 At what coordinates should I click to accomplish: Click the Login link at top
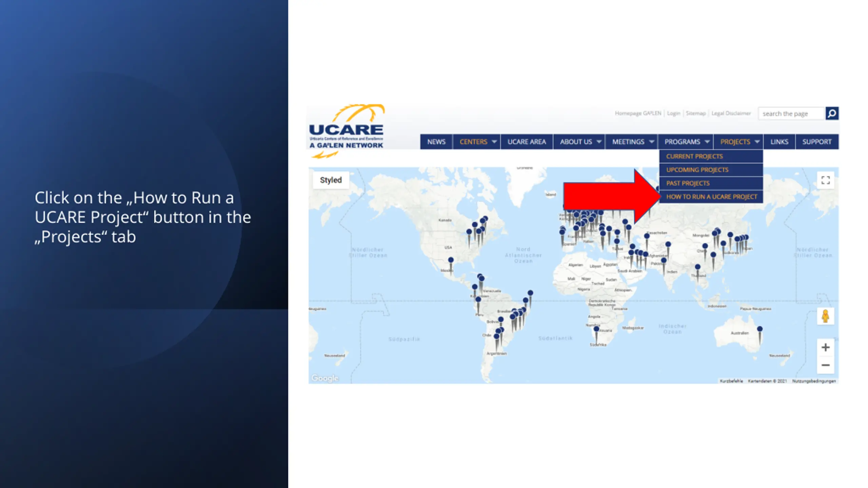coord(673,114)
